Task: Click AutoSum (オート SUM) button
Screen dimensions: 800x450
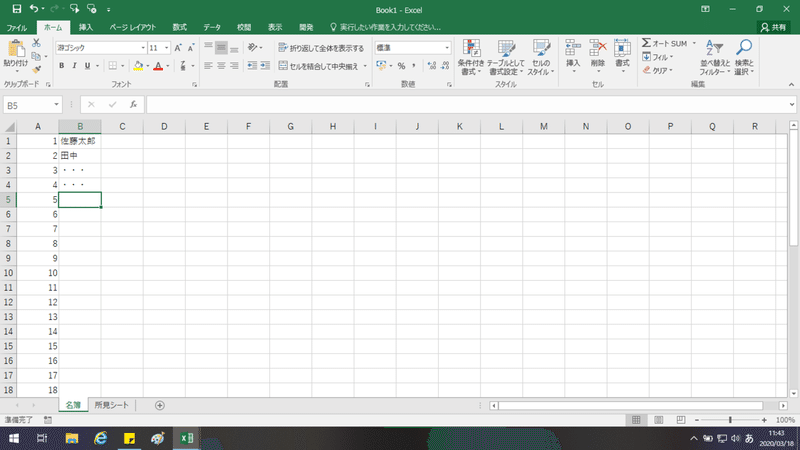Action: [665, 43]
